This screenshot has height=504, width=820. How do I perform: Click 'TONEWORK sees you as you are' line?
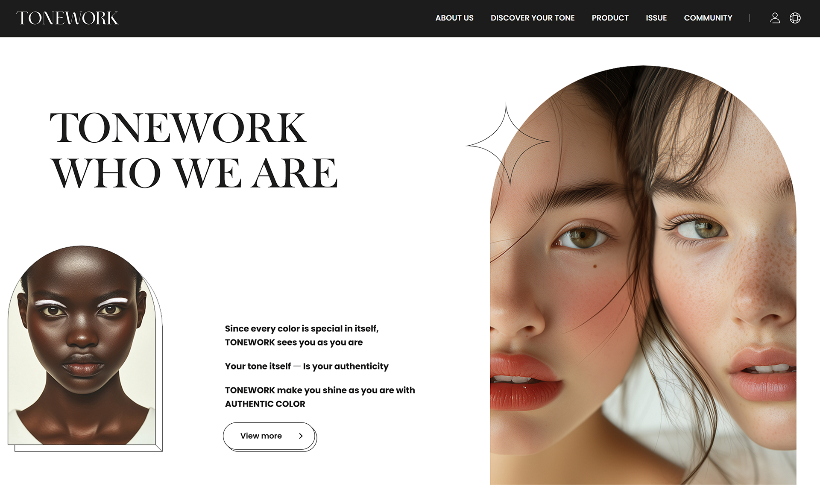click(x=294, y=342)
